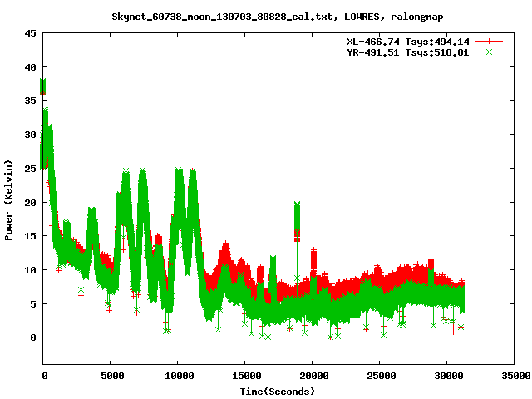The width and height of the screenshot is (532, 399).
Task: Click the y-axis tick label 45
Action: [x=30, y=33]
